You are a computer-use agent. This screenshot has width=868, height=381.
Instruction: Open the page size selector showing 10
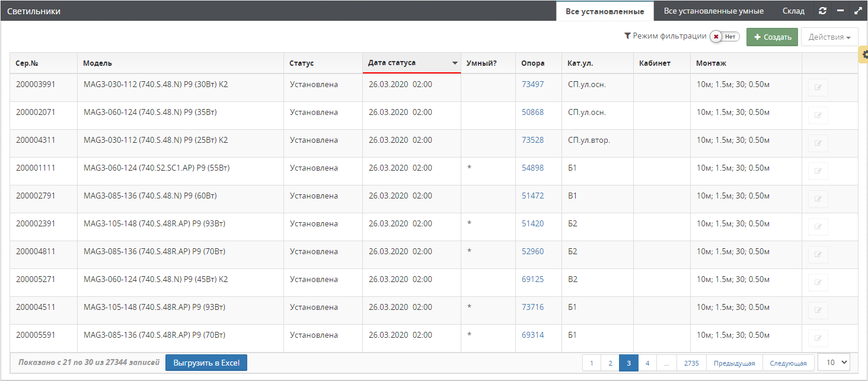(833, 363)
